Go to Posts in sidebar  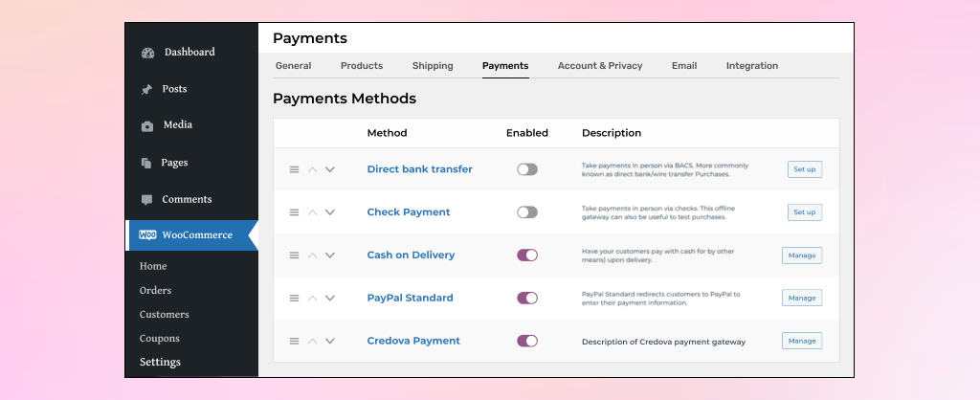[x=174, y=89]
